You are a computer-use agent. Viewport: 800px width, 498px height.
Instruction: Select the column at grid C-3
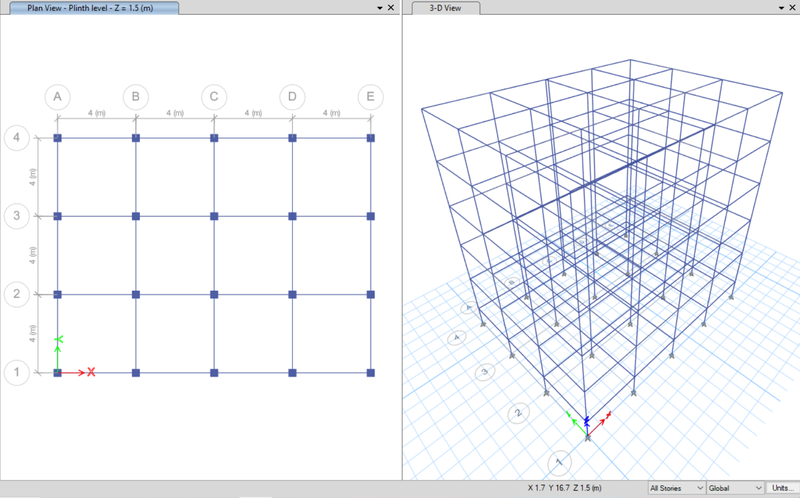point(214,216)
